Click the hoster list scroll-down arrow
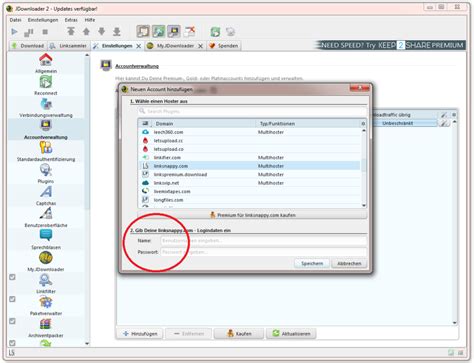 pos(364,205)
